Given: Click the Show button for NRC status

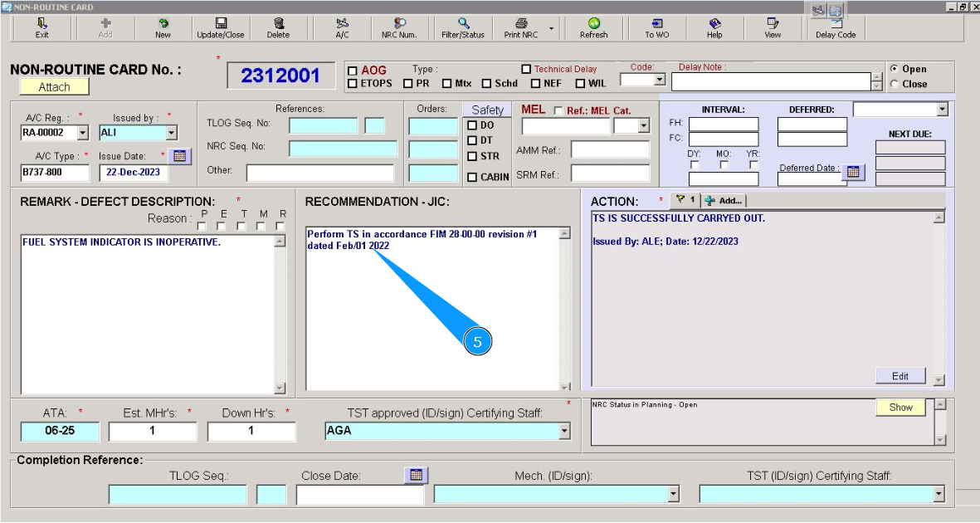Looking at the screenshot, I should (900, 408).
